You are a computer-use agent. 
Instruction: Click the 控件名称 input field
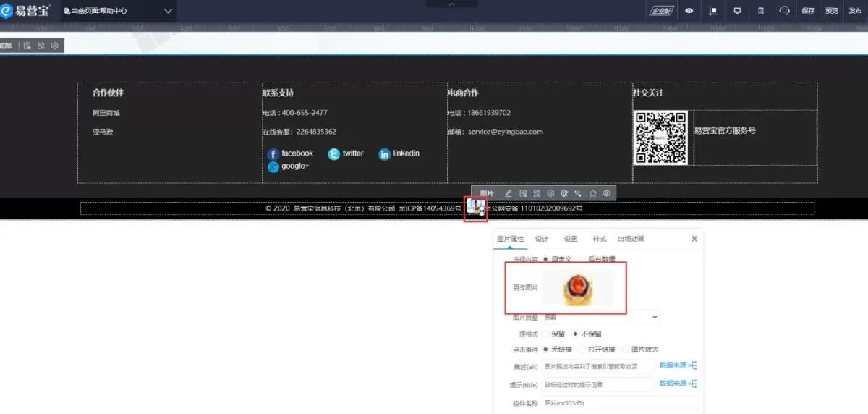[x=620, y=403]
